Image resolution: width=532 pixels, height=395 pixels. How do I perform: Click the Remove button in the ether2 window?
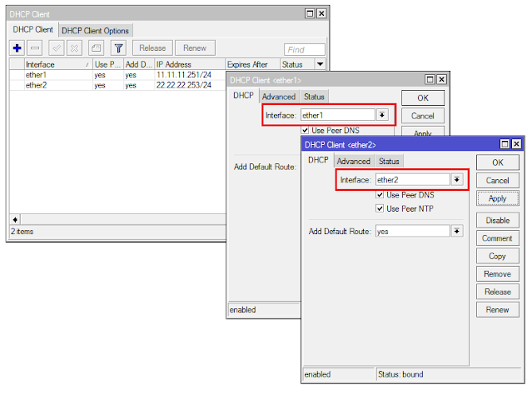pos(498,274)
